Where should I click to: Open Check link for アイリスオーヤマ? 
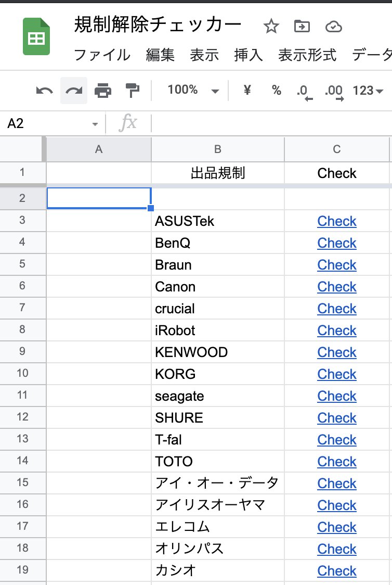click(x=337, y=505)
